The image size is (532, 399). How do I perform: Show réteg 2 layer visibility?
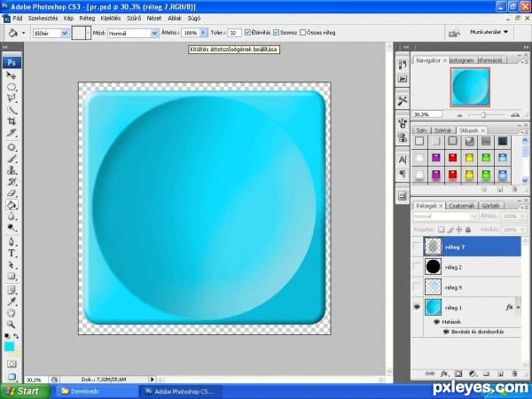[x=417, y=267]
